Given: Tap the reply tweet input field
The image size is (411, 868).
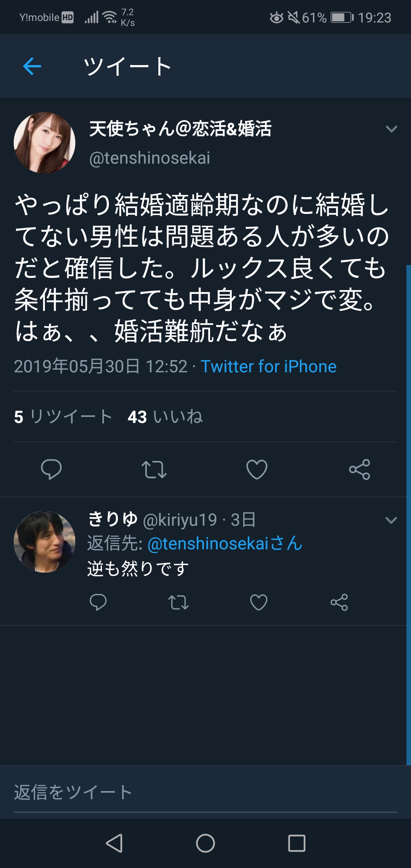Looking at the screenshot, I should click(205, 793).
